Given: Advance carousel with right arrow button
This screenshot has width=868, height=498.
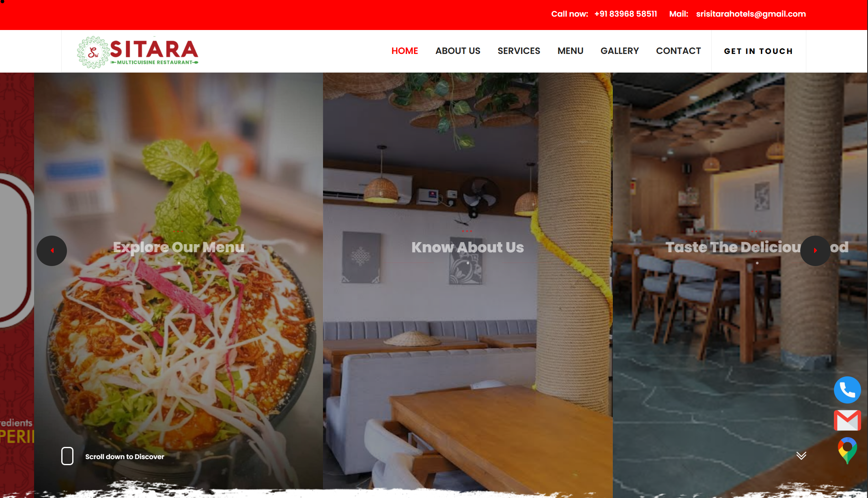Looking at the screenshot, I should tap(815, 251).
